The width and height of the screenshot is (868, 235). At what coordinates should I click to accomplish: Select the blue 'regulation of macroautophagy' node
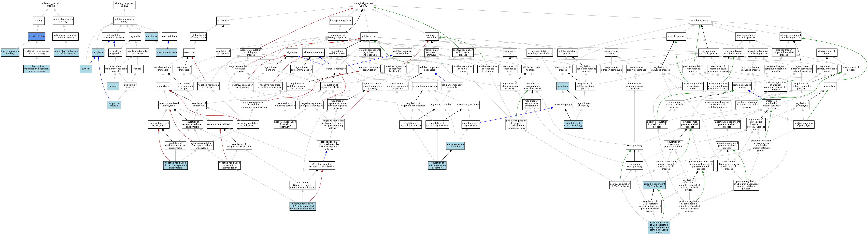coord(573,125)
